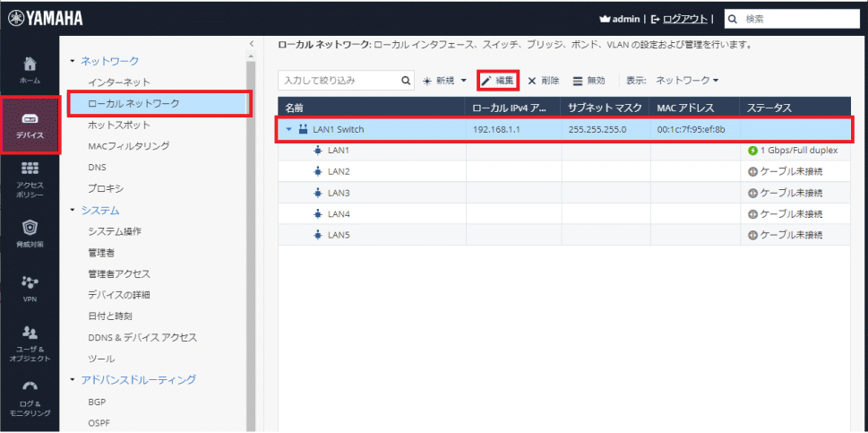
Task: Open the 新規 dropdown menu
Action: click(x=445, y=81)
